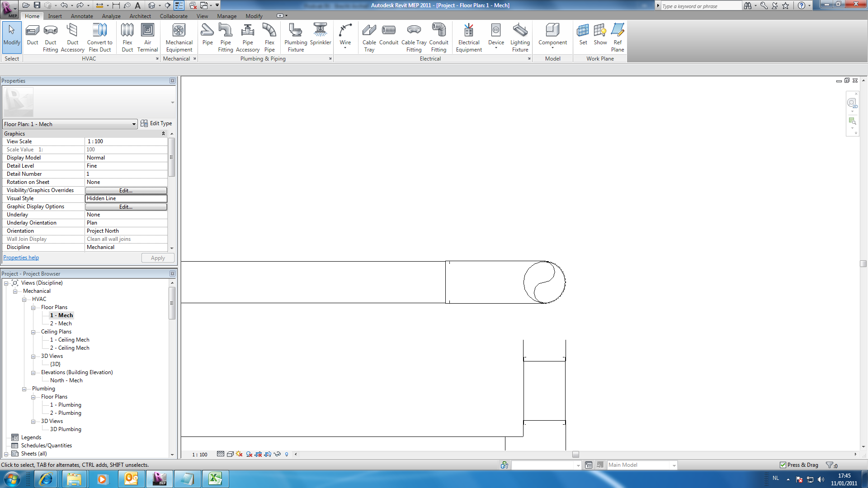
Task: Click the Ref Plane tool
Action: 618,37
